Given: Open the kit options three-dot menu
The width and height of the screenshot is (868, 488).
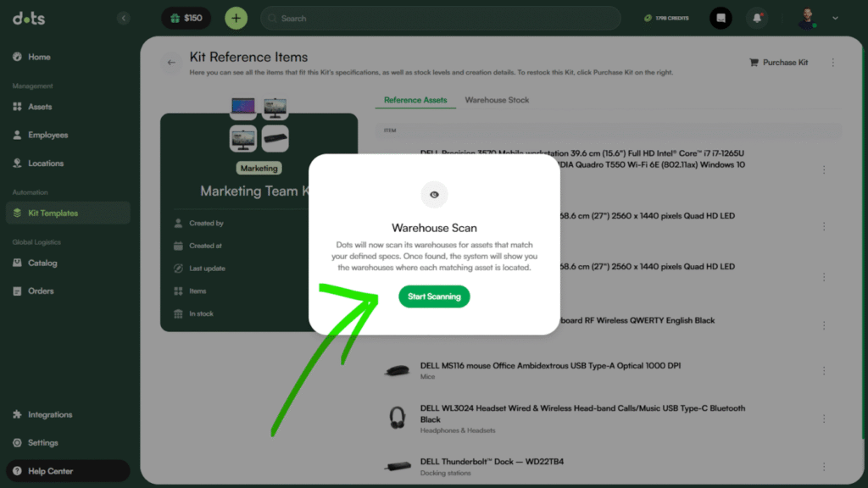Looking at the screenshot, I should [x=833, y=62].
